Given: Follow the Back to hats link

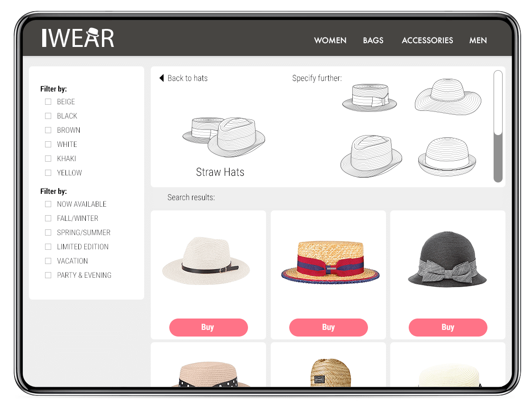Looking at the screenshot, I should click(x=187, y=78).
